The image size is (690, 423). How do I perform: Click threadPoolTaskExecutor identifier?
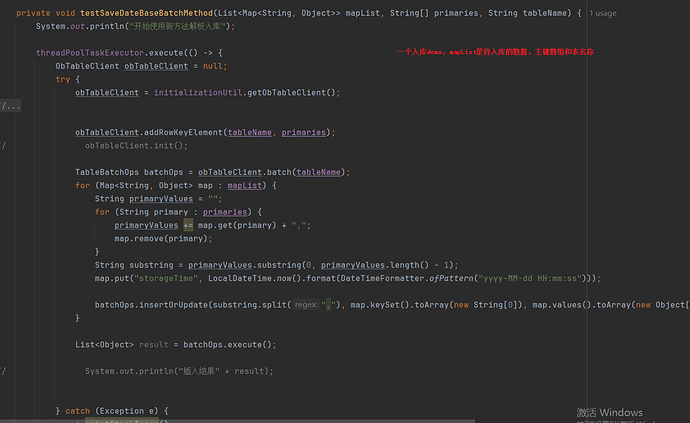pyautogui.click(x=90, y=53)
